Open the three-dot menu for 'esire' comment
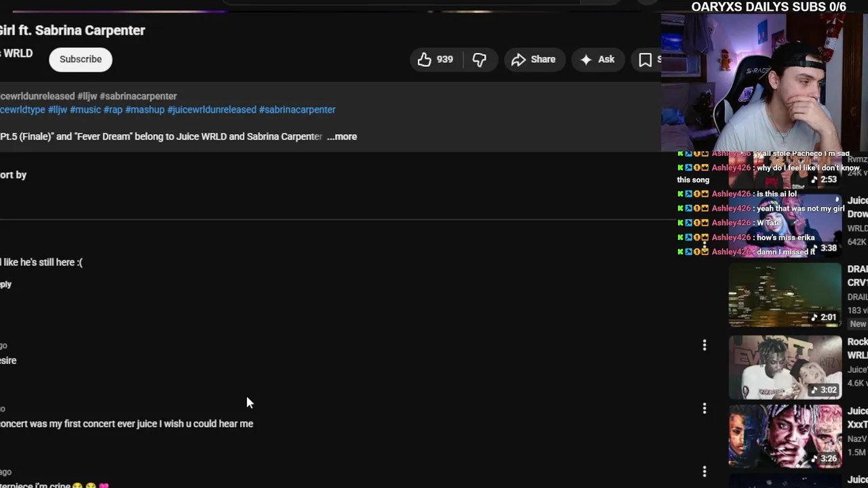The height and width of the screenshot is (488, 868). 704,346
